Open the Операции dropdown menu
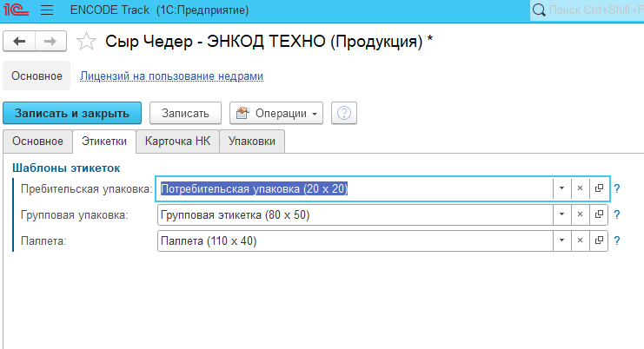The height and width of the screenshot is (349, 644). (x=276, y=114)
